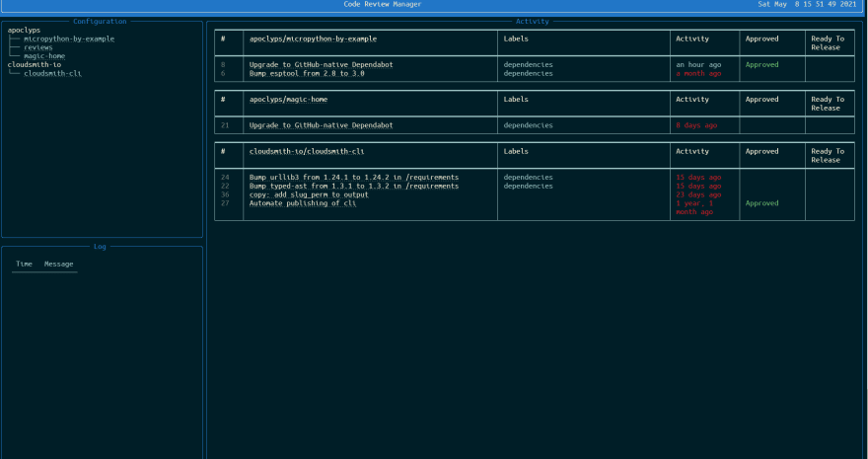Open PR 'Bump esptool from 2.8 to 3.0'
Viewport: 868px width, 459px height.
[x=307, y=73]
